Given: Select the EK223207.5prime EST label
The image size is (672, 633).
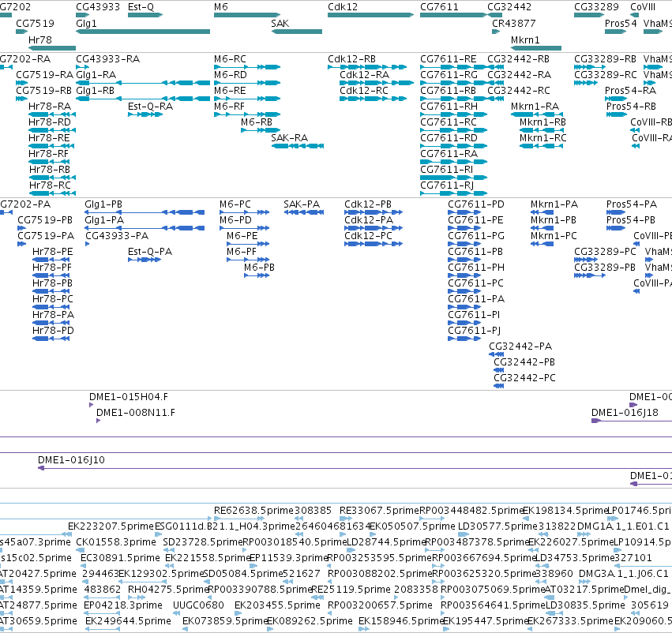Looking at the screenshot, I should click(x=111, y=526).
